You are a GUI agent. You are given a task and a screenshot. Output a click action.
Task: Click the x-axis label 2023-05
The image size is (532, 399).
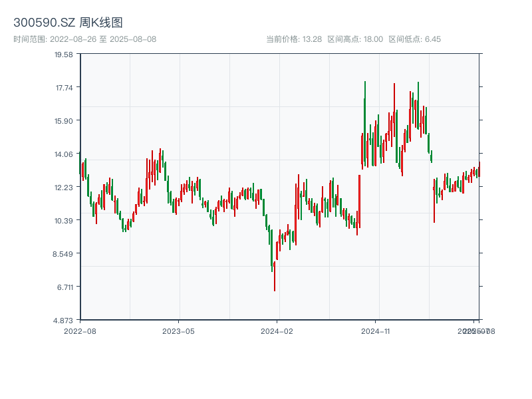178,331
